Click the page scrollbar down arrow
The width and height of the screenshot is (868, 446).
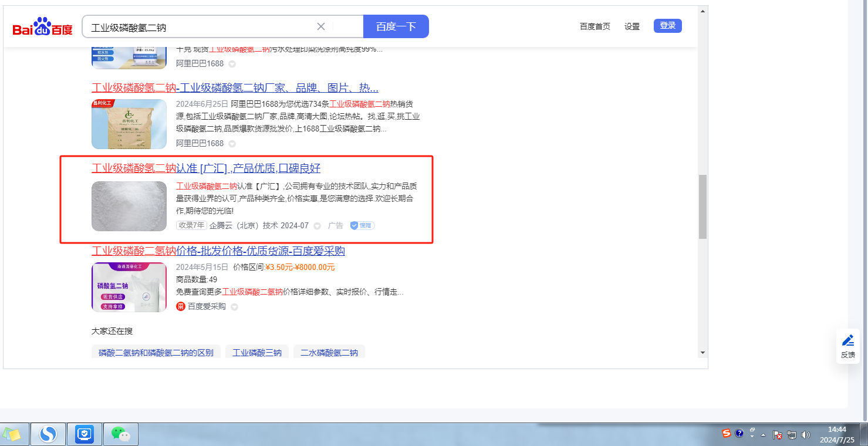pos(702,353)
